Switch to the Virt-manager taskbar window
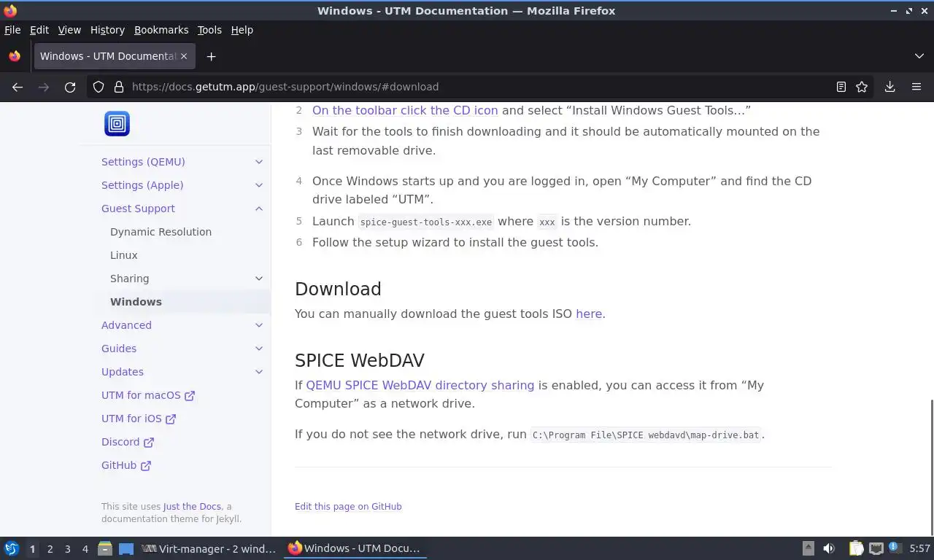The width and height of the screenshot is (934, 560). tap(209, 548)
